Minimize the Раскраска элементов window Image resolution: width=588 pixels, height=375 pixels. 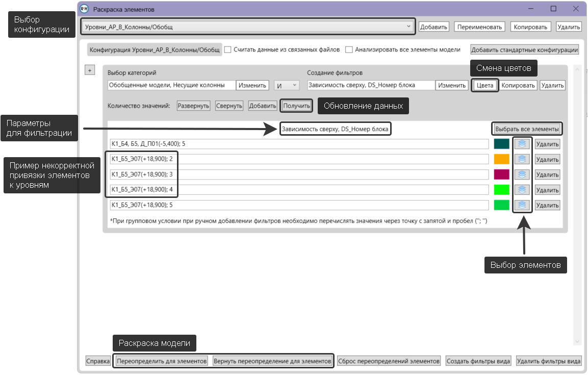tap(531, 9)
